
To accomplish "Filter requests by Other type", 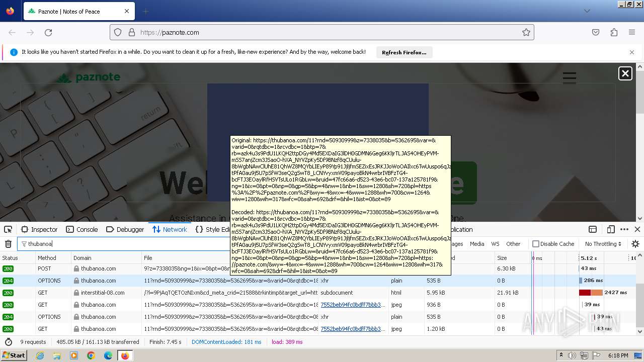I will tap(513, 244).
